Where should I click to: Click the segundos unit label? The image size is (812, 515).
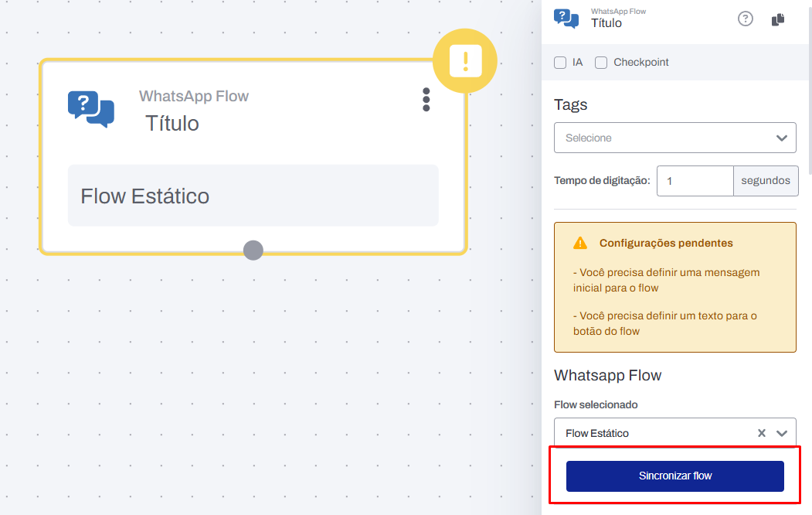click(766, 181)
